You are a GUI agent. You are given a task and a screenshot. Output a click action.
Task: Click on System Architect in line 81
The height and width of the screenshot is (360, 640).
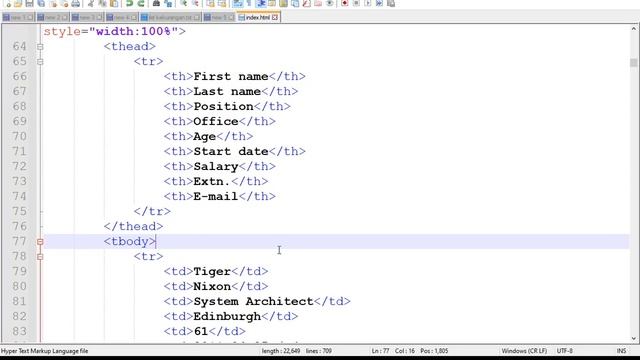[x=253, y=302]
